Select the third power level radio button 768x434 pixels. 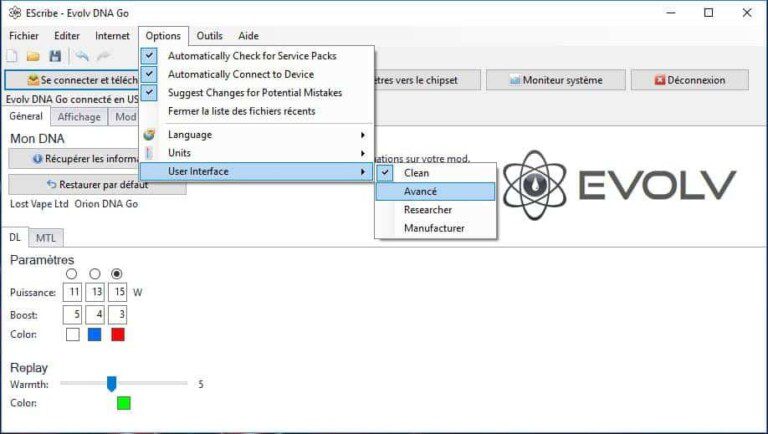(117, 274)
